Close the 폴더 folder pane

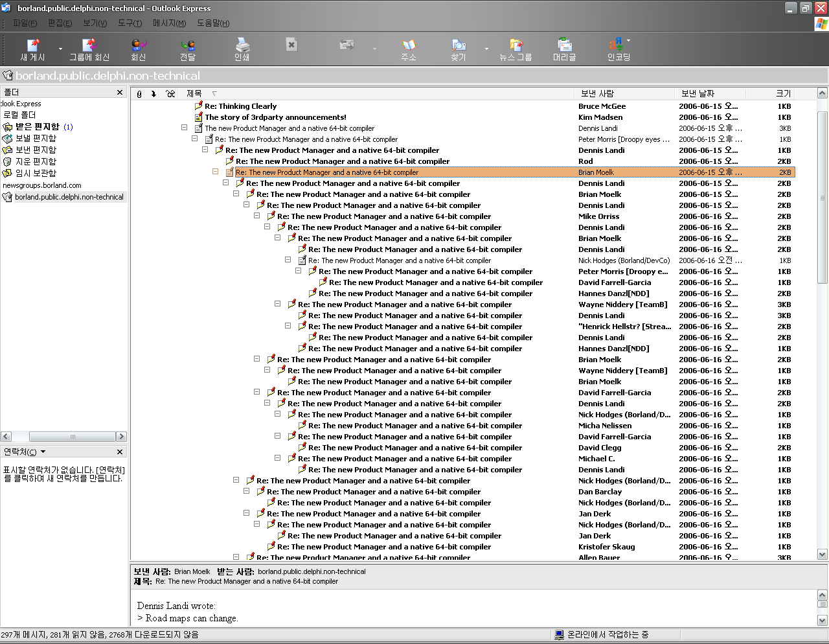coord(120,93)
